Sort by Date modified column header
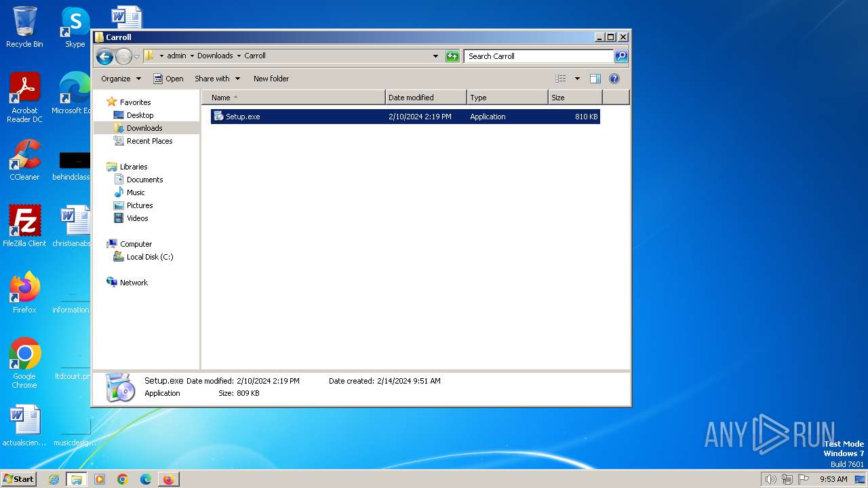 pos(426,98)
